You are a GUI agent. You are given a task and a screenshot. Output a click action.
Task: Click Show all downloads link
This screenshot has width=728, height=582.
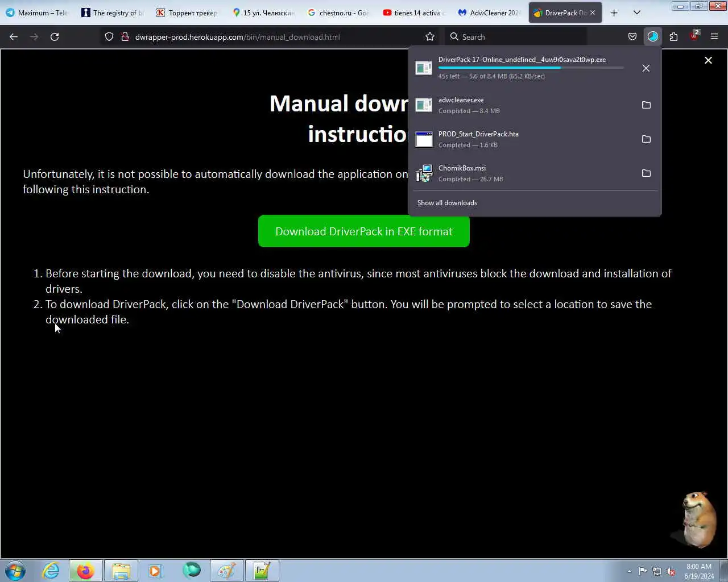[447, 203]
